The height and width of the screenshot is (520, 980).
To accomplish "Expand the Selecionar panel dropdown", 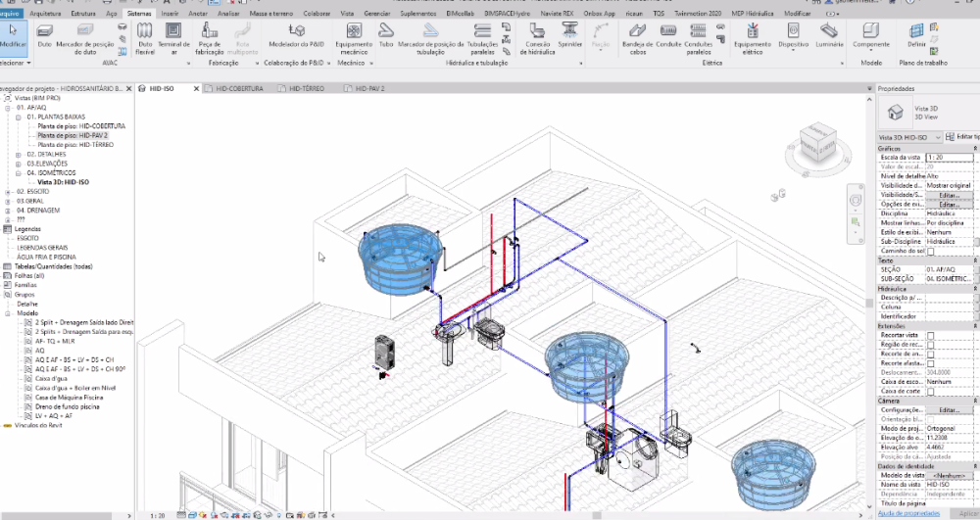I will pyautogui.click(x=14, y=63).
